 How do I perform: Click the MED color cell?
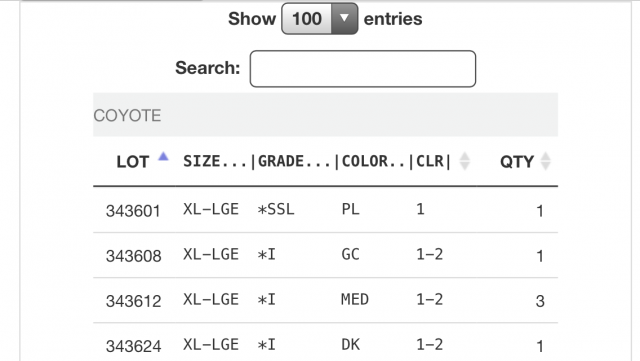coord(355,299)
